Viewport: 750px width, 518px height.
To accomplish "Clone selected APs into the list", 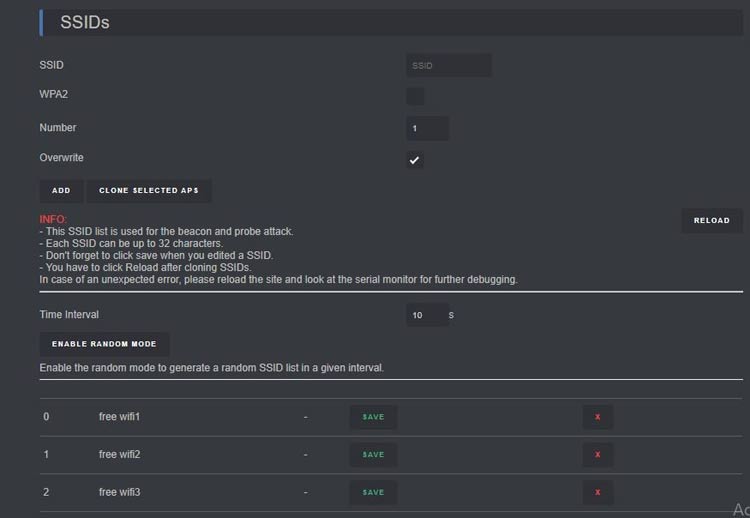I will 149,190.
